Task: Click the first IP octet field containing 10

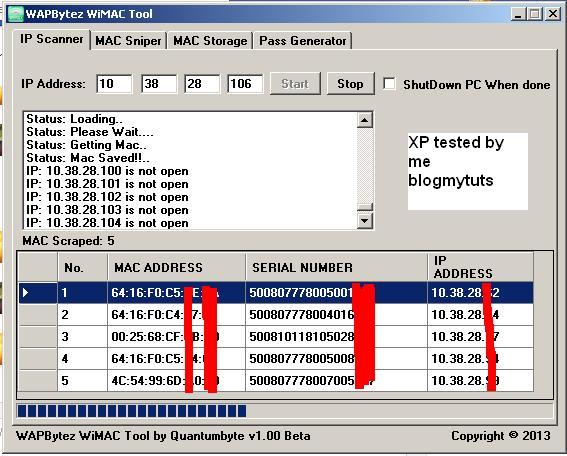Action: [x=114, y=84]
